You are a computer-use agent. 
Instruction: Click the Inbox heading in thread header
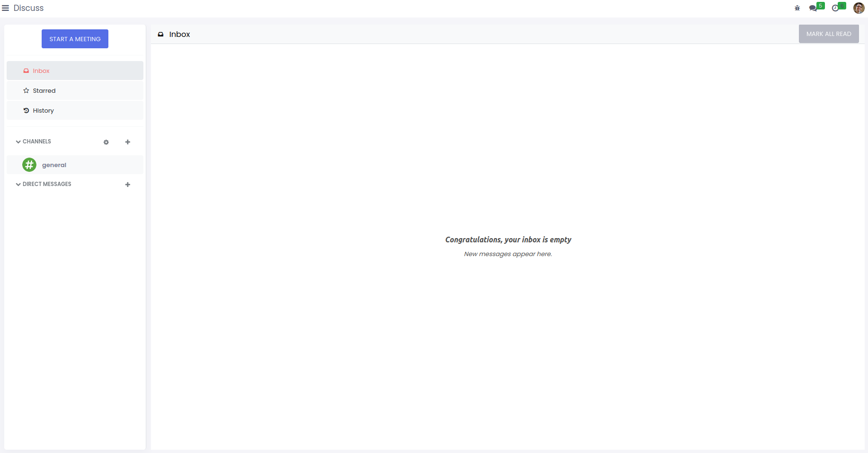pyautogui.click(x=179, y=35)
